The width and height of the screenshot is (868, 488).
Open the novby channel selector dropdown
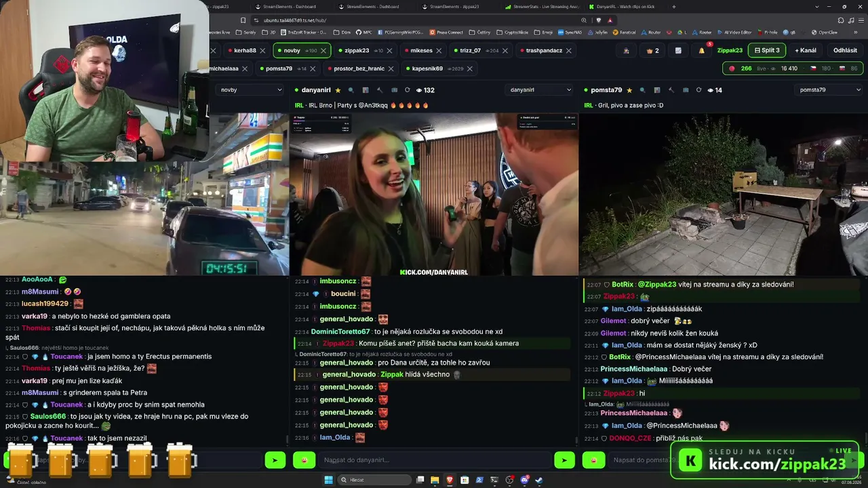pos(251,89)
